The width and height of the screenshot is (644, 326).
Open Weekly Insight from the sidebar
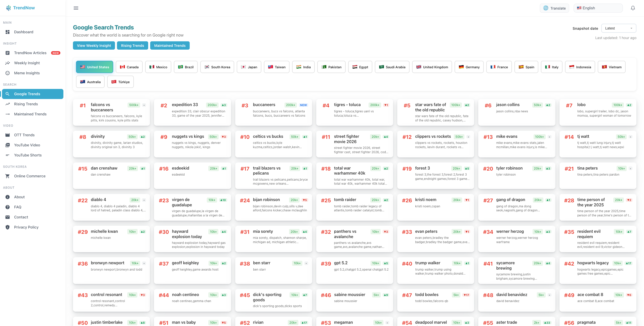27,63
